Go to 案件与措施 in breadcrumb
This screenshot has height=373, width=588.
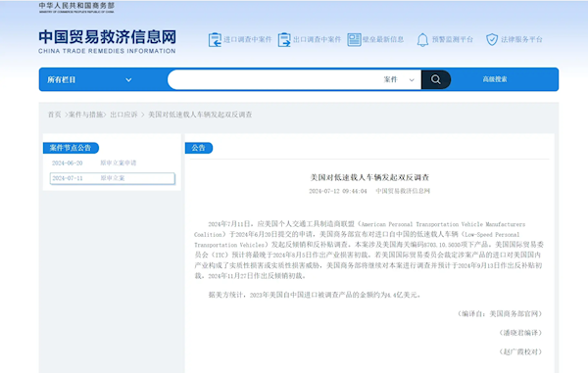coord(86,115)
